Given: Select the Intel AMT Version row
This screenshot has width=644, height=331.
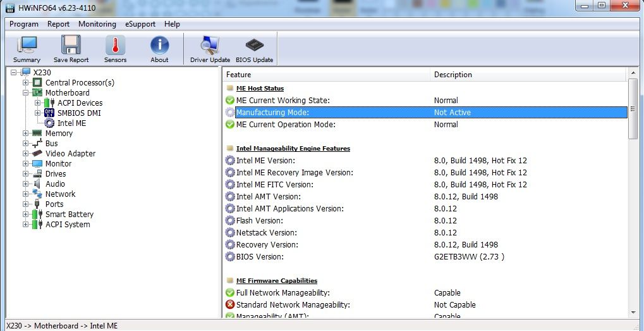Looking at the screenshot, I should [425, 197].
